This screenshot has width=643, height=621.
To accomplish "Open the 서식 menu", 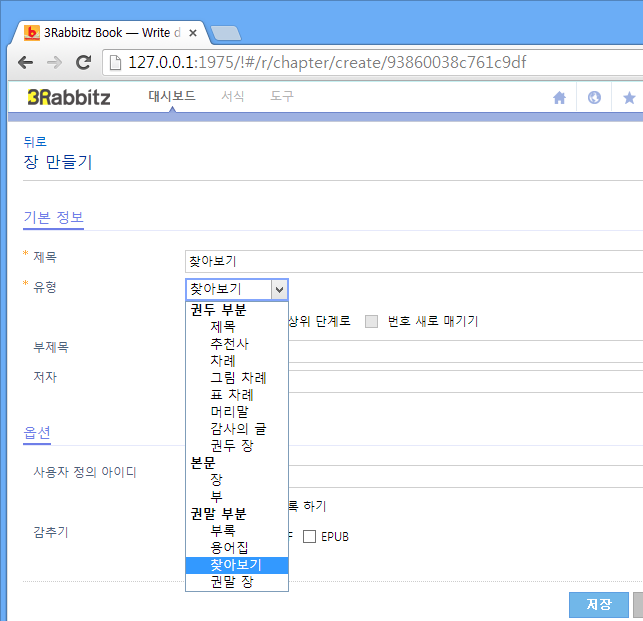I will pos(233,96).
